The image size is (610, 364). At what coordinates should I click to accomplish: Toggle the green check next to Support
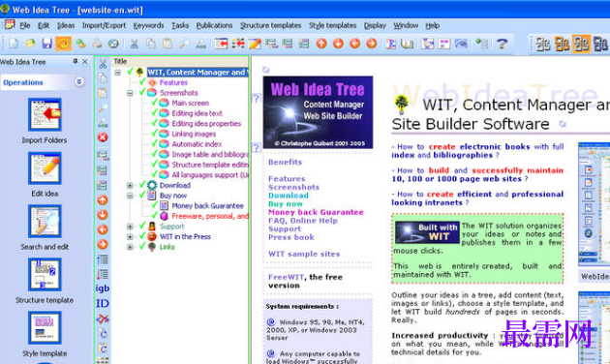(x=142, y=226)
